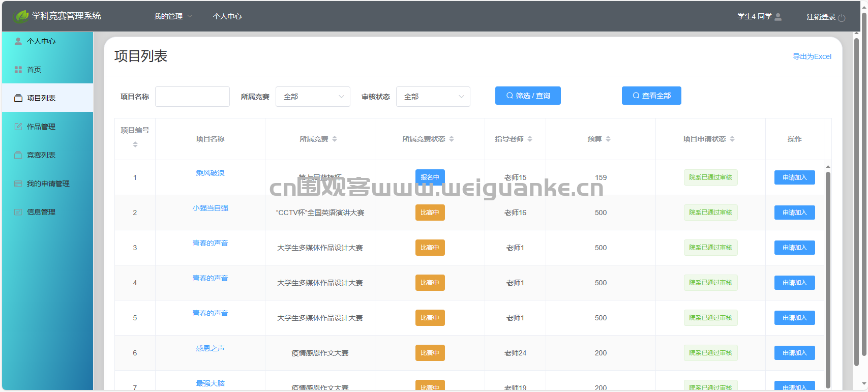This screenshot has height=392, width=868.
Task: Open 个人中心 in the top navigation
Action: tap(227, 16)
